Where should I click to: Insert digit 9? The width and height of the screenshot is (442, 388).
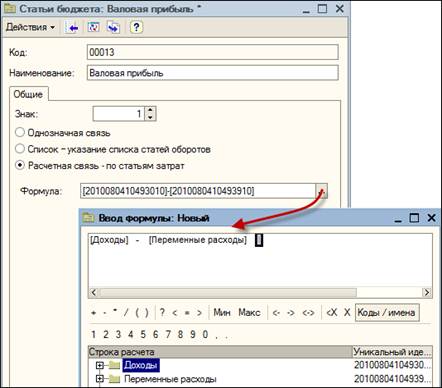pos(193,334)
